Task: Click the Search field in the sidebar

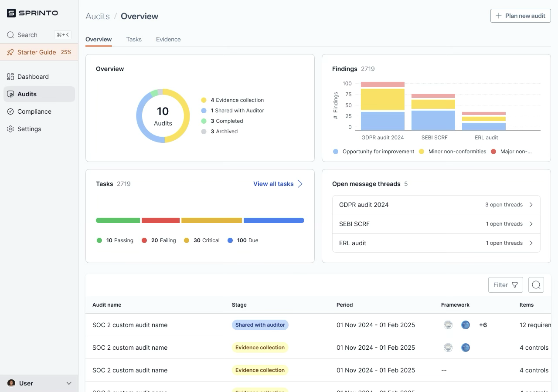Action: pos(39,35)
